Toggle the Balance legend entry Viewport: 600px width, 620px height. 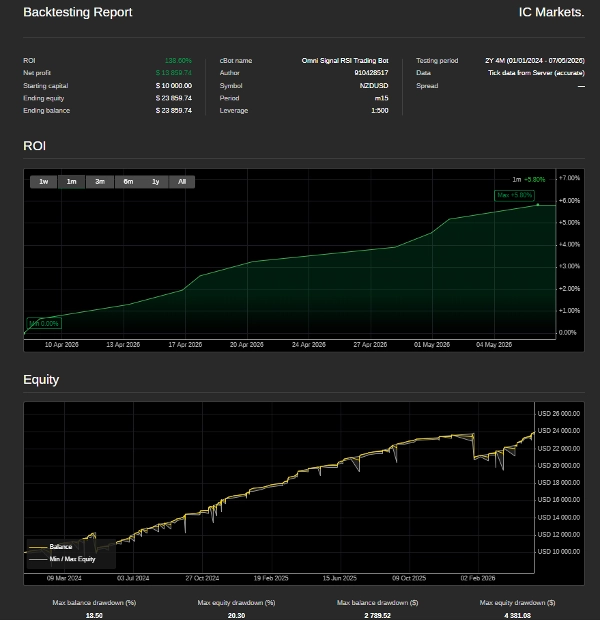(x=51, y=547)
